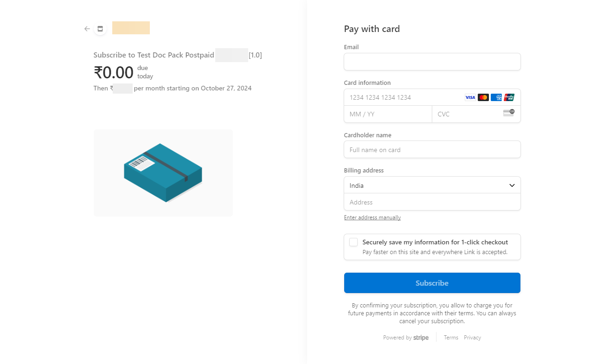Focus the Email input field

tap(432, 62)
